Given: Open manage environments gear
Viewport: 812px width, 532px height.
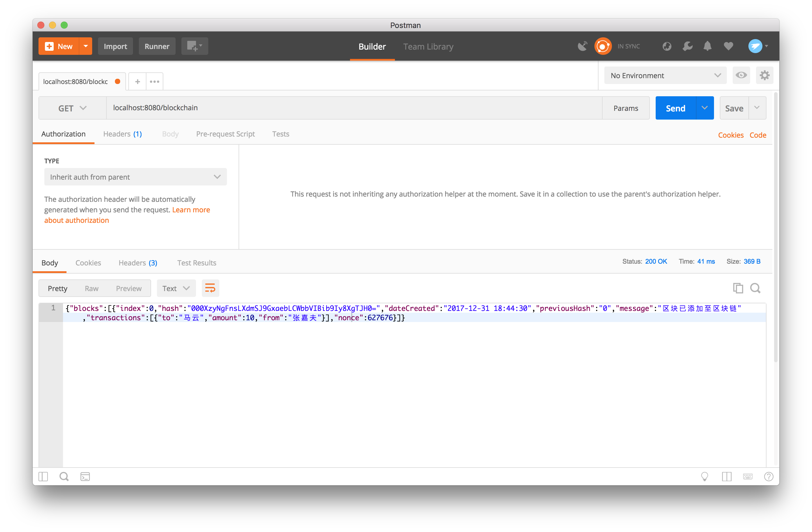Looking at the screenshot, I should [764, 75].
